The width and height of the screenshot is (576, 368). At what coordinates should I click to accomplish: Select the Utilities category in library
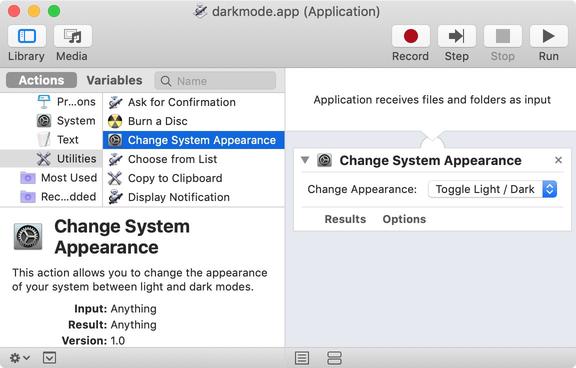pyautogui.click(x=51, y=159)
